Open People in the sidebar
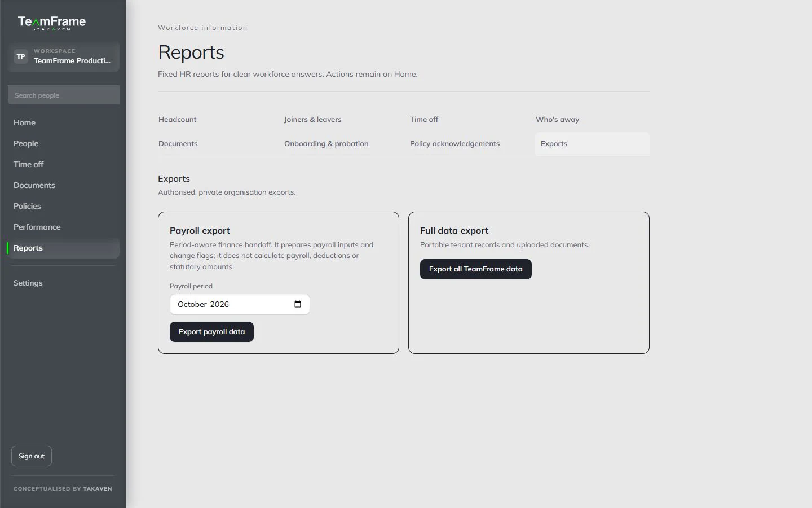The height and width of the screenshot is (508, 812). 63,143
